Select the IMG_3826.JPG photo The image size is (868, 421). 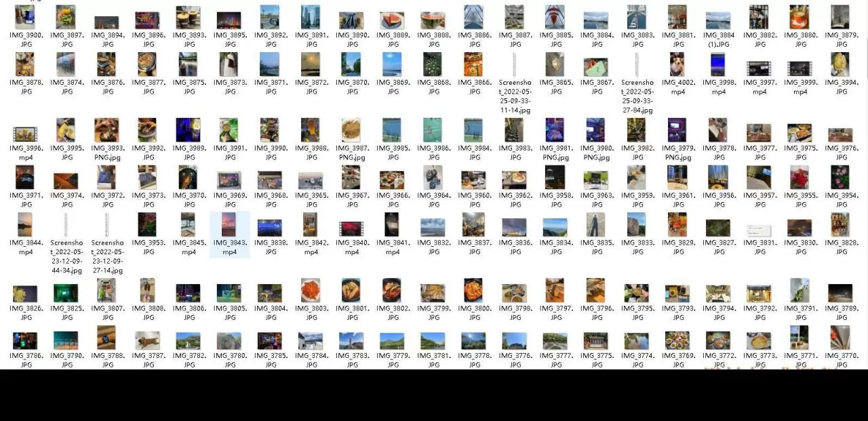26,293
